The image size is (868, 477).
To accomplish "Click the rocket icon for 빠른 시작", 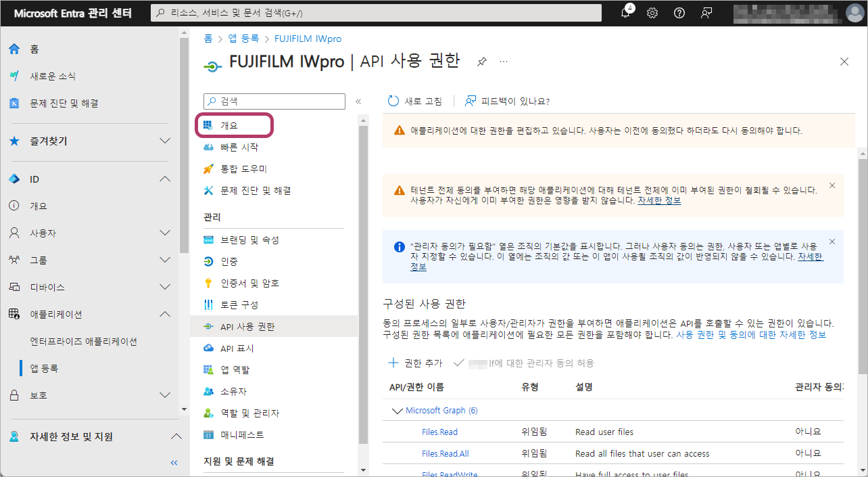I will click(x=208, y=169).
